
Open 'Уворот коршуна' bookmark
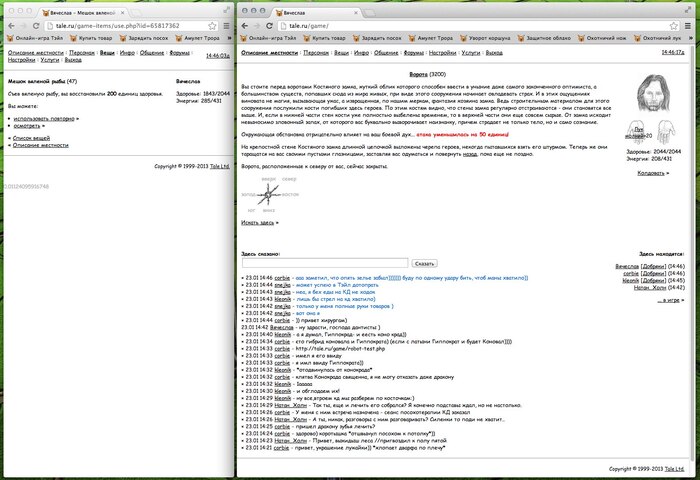[485, 38]
